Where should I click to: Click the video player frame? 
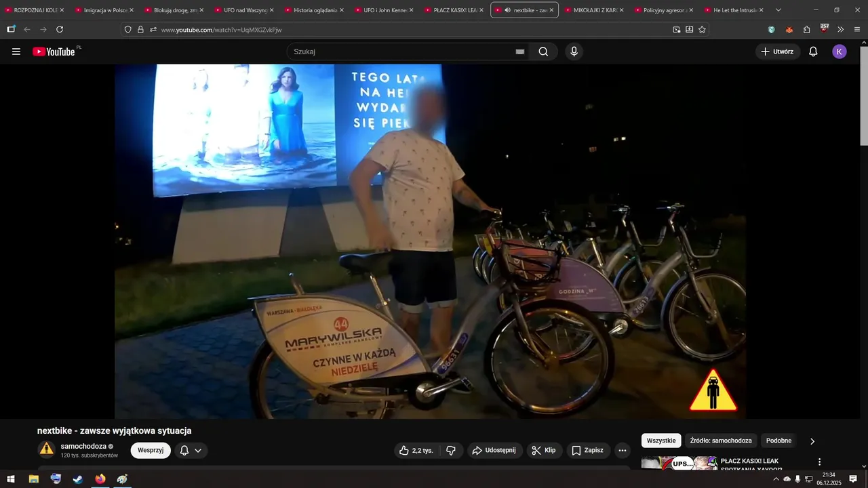(x=430, y=241)
